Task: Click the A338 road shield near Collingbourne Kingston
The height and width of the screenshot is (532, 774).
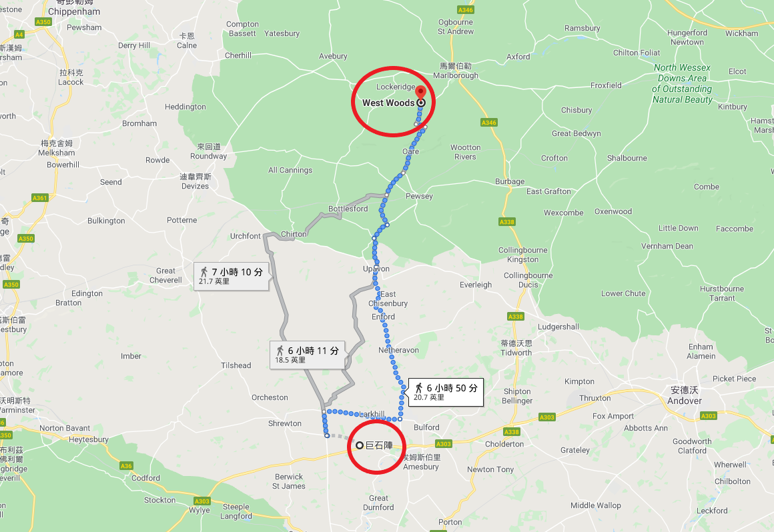Action: pos(506,222)
